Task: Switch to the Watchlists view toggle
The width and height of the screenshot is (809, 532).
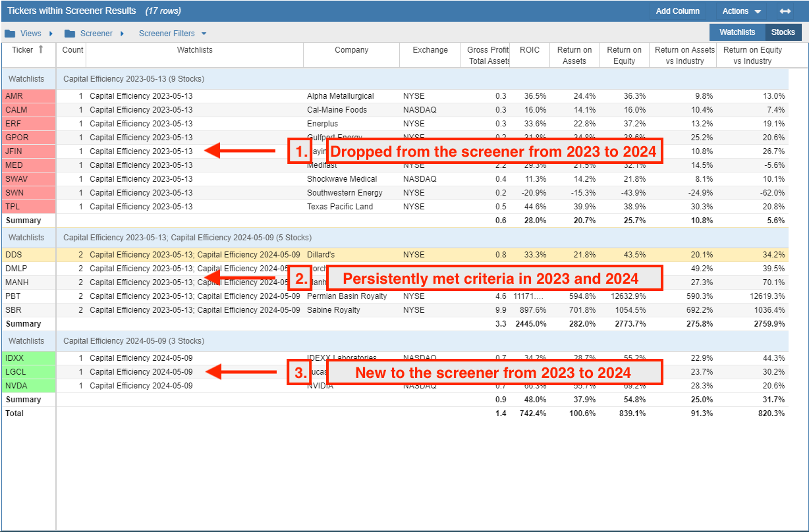Action: (x=737, y=32)
